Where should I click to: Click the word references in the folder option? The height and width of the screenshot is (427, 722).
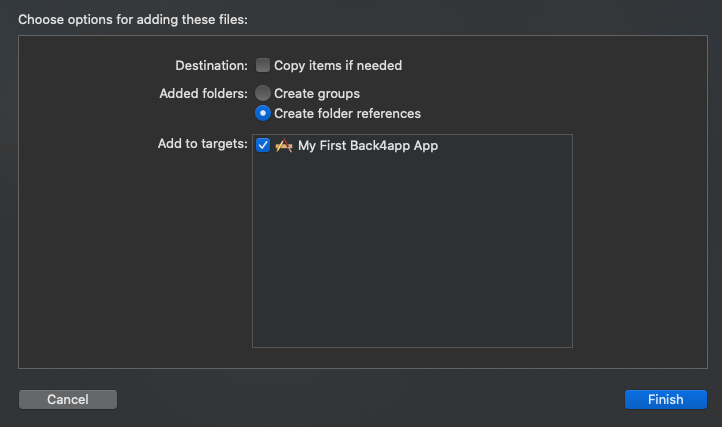(x=391, y=113)
